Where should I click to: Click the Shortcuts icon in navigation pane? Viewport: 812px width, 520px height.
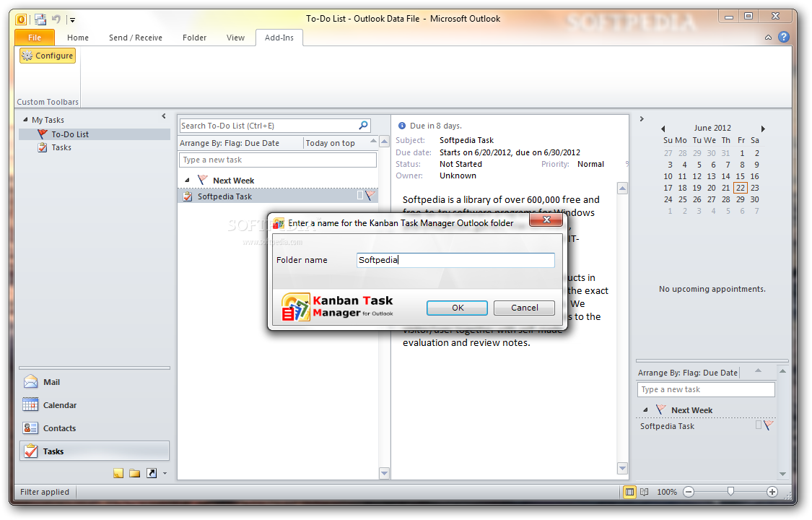152,473
